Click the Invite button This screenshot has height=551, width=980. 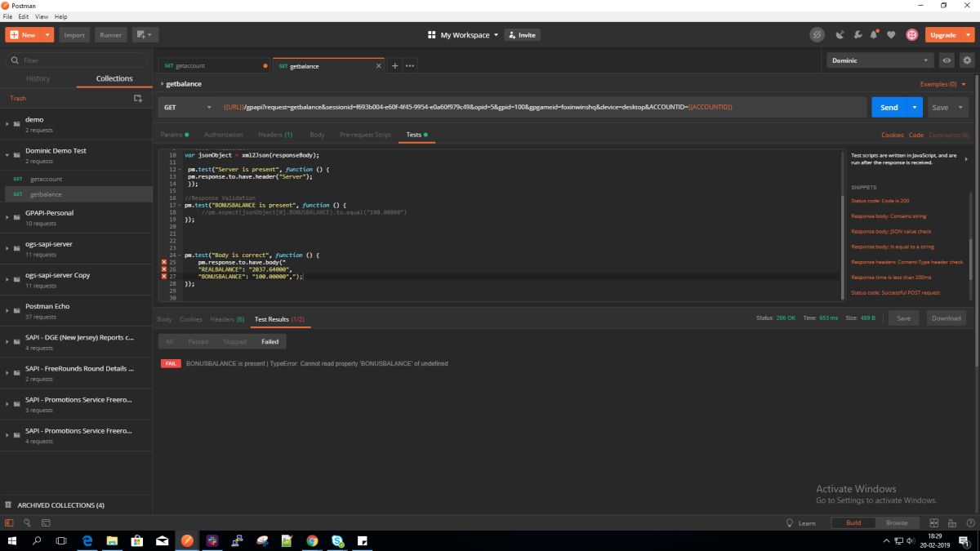pos(522,35)
